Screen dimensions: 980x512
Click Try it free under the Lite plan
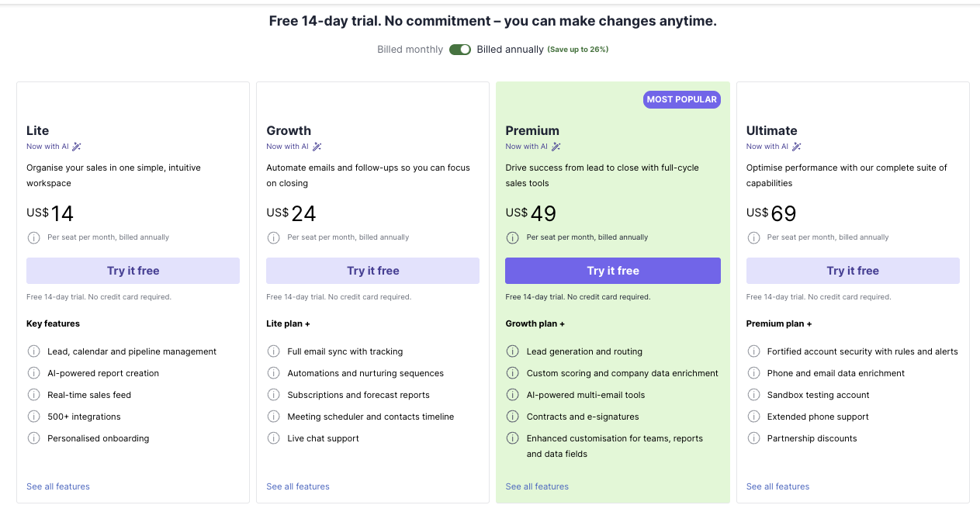pyautogui.click(x=133, y=271)
